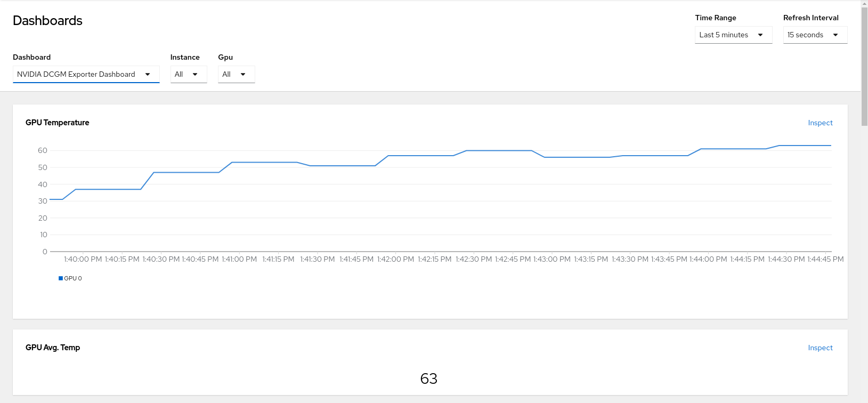This screenshot has height=403, width=868.
Task: Open the Gpu filter dropdown
Action: point(236,74)
